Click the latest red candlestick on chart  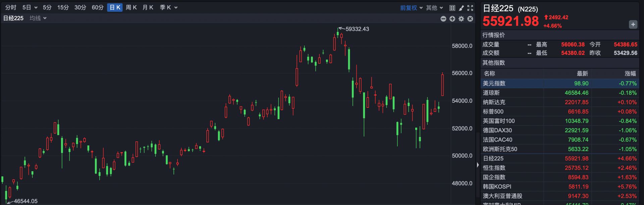tap(442, 85)
